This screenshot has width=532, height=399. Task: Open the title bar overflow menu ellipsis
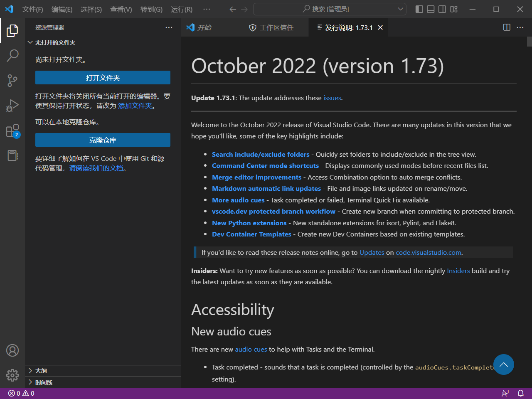(207, 9)
